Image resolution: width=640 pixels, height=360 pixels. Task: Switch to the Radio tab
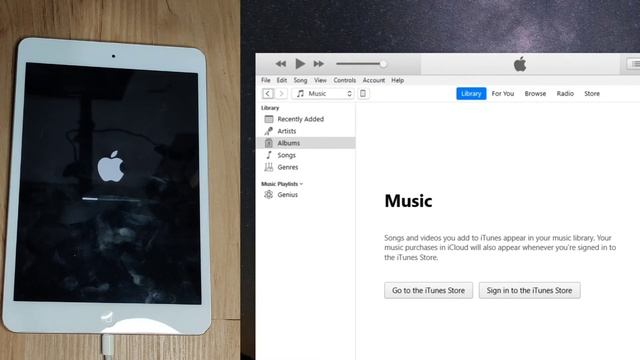click(x=565, y=93)
